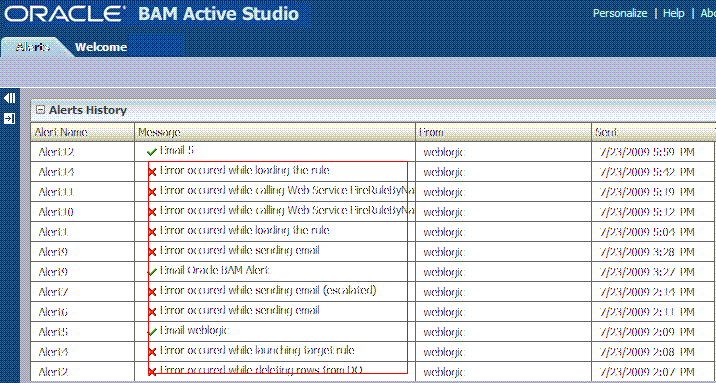This screenshot has height=383, width=716.
Task: Open the Personalize link
Action: (x=620, y=13)
